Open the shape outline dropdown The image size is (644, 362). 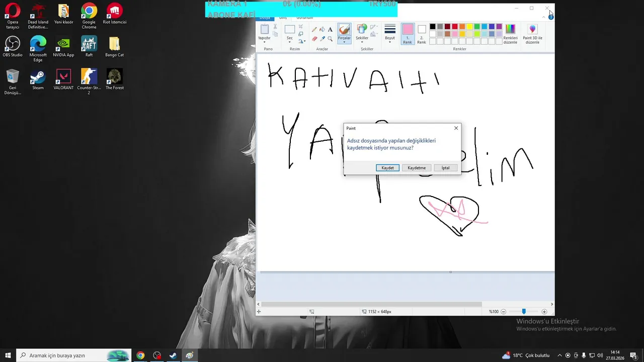[x=374, y=27]
